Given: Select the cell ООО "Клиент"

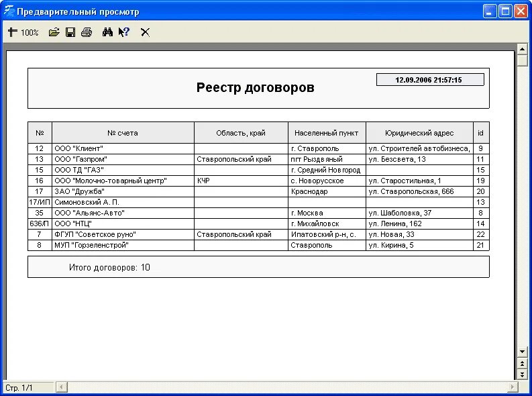Looking at the screenshot, I should (123, 148).
